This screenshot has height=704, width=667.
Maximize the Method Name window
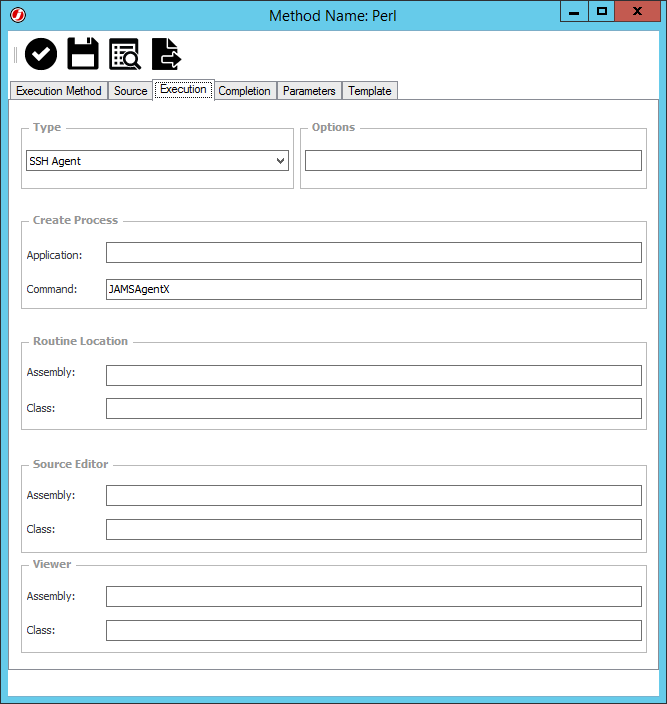click(602, 11)
